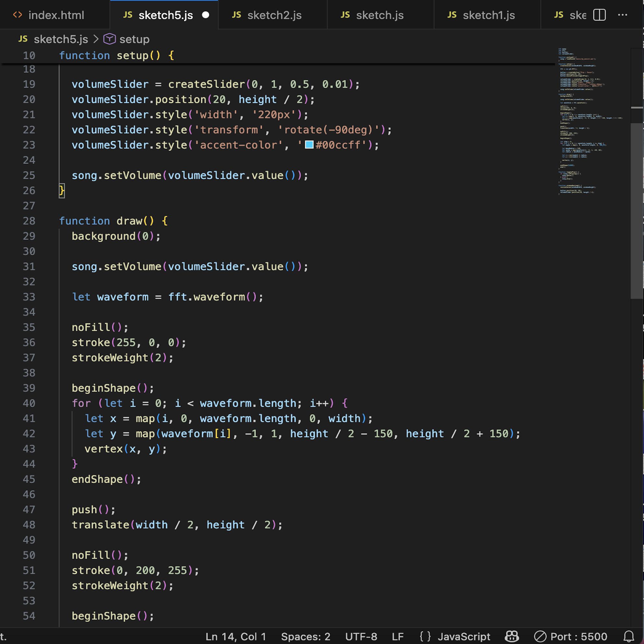This screenshot has width=644, height=644.
Task: Click strokeWeight(2) on line 37
Action: coord(122,358)
